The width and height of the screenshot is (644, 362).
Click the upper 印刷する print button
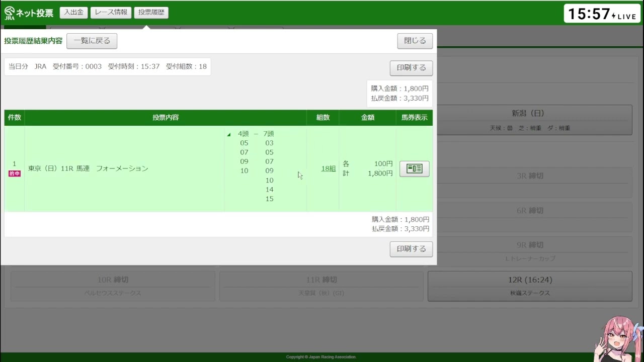(411, 68)
